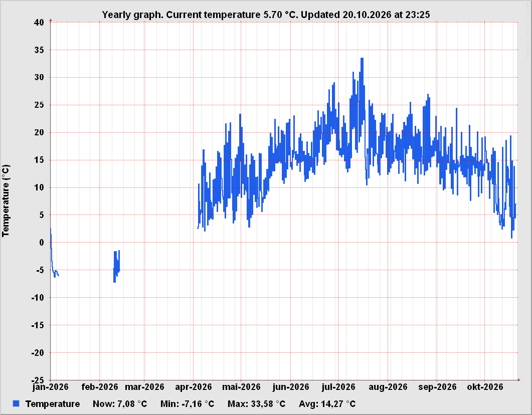Click the 'okt-2026' axis label
The height and width of the screenshot is (415, 532).
click(485, 387)
